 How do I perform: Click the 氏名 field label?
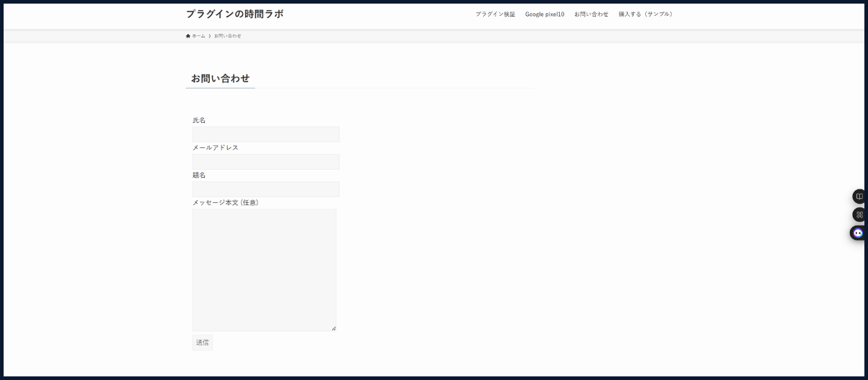point(199,120)
